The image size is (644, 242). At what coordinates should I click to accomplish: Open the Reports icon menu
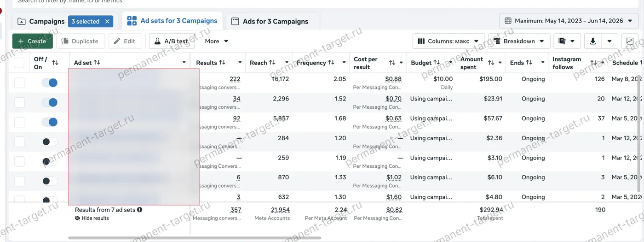pos(567,41)
